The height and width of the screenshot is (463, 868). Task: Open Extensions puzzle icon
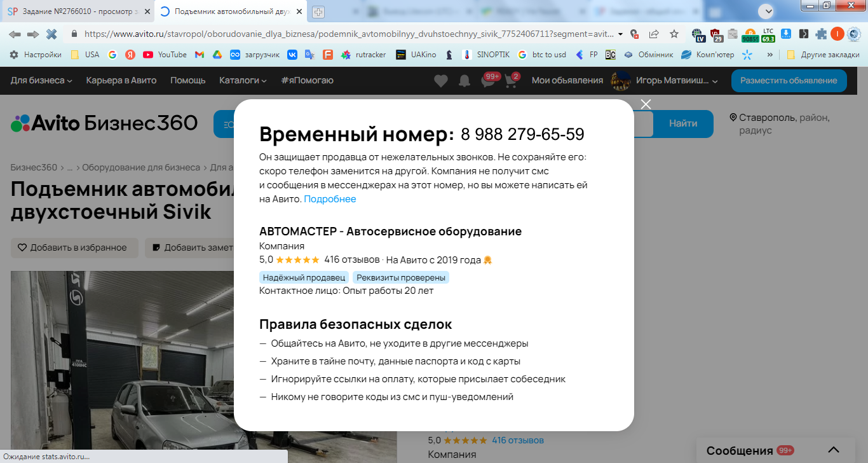click(822, 34)
